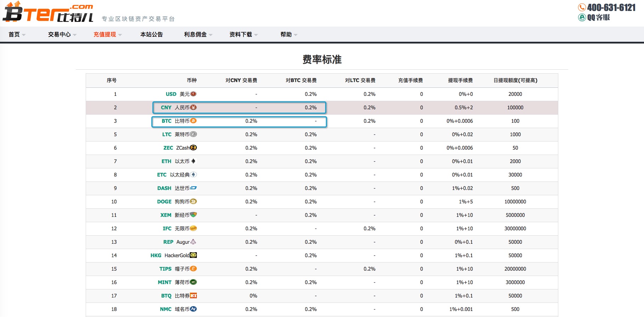Open the 首页 menu item
This screenshot has height=317, width=644.
pyautogui.click(x=14, y=34)
